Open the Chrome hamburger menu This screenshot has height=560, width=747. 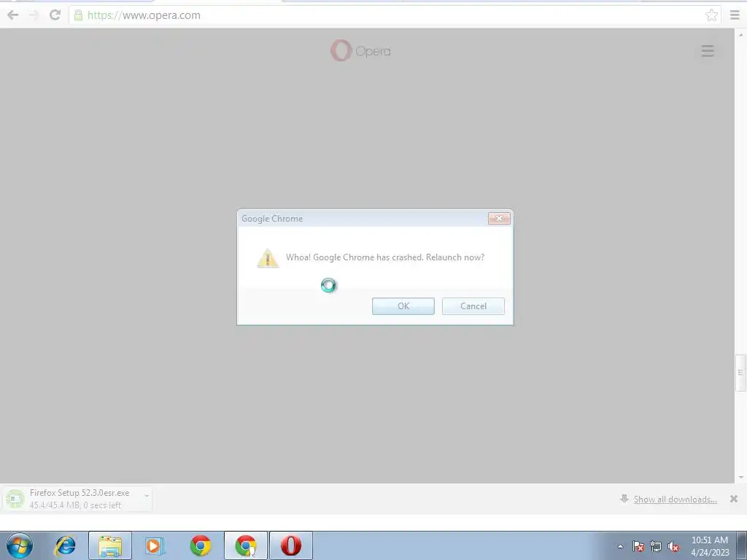[735, 15]
